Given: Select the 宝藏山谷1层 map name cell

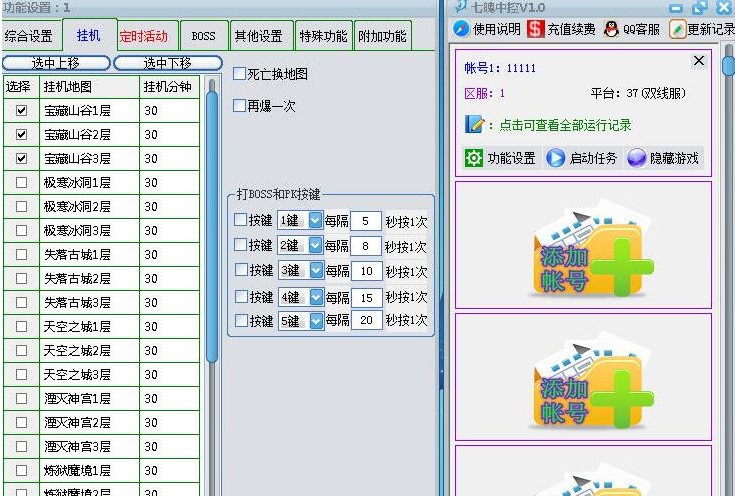Looking at the screenshot, I should point(90,111).
